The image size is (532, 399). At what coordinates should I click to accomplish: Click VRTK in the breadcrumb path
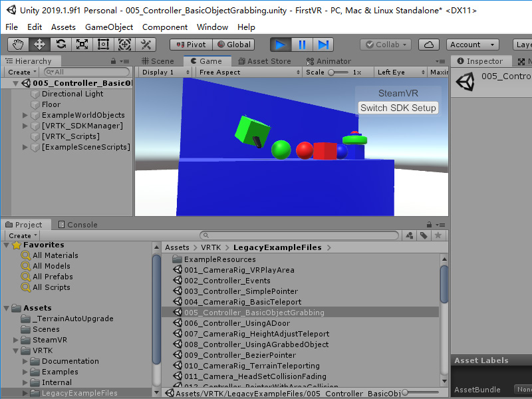pos(211,247)
